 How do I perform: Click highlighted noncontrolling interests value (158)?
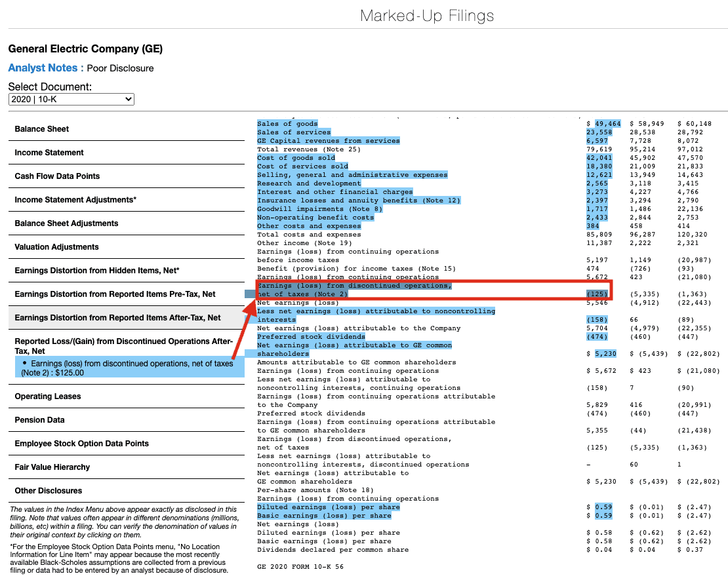point(597,320)
